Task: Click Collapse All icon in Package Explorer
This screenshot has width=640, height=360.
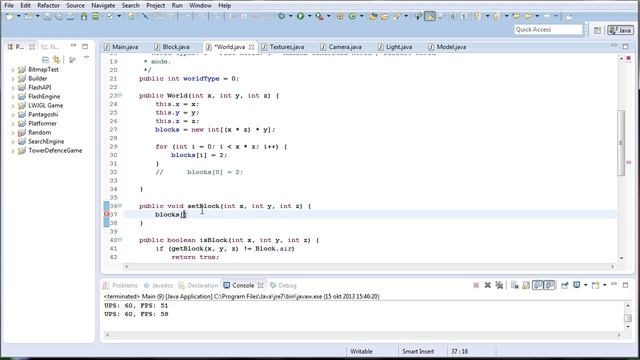Action: pos(45,60)
